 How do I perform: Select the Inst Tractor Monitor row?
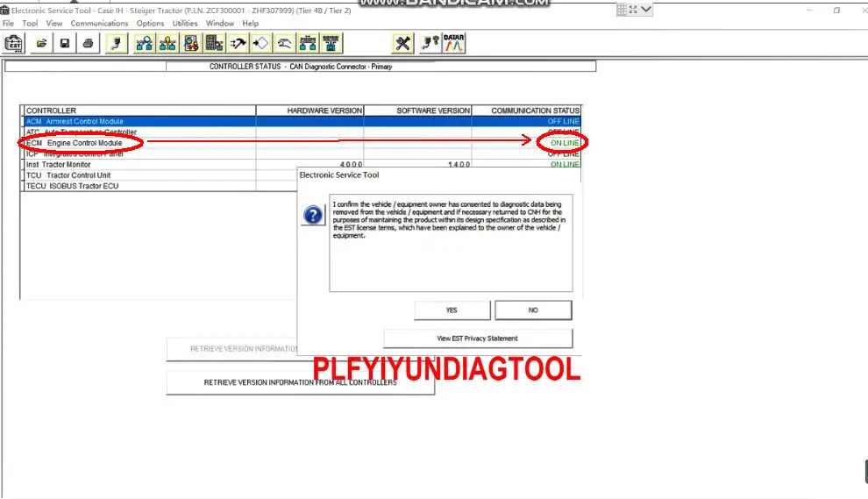302,165
